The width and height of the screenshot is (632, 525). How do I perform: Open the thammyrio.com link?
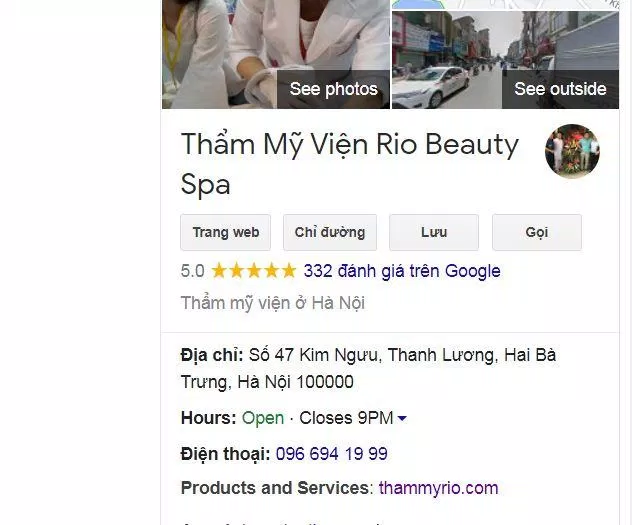pyautogui.click(x=439, y=488)
